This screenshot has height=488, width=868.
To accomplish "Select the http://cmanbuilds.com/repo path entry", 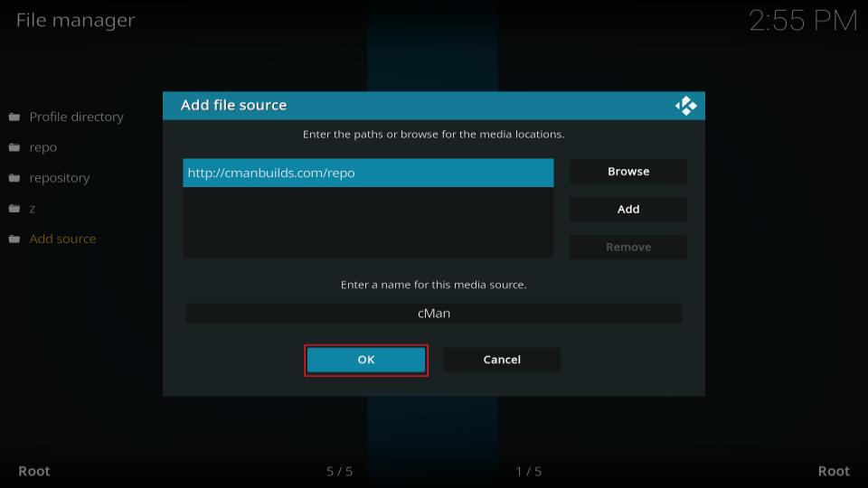I will 368,174.
